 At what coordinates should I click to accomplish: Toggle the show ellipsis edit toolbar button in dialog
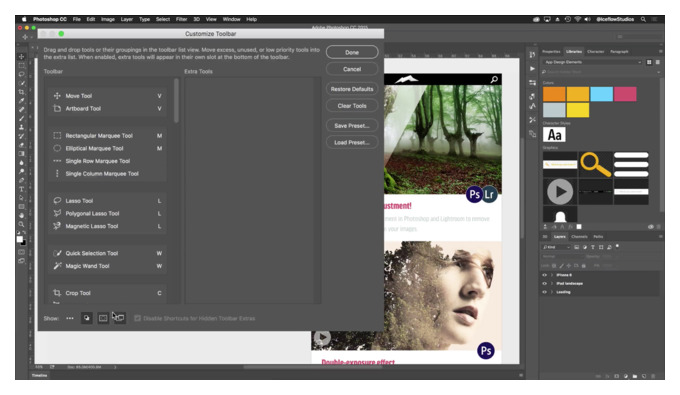(70, 318)
